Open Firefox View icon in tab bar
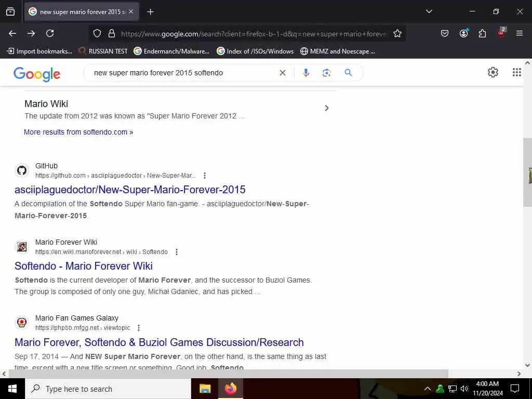The width and height of the screenshot is (532, 399). 10,11
